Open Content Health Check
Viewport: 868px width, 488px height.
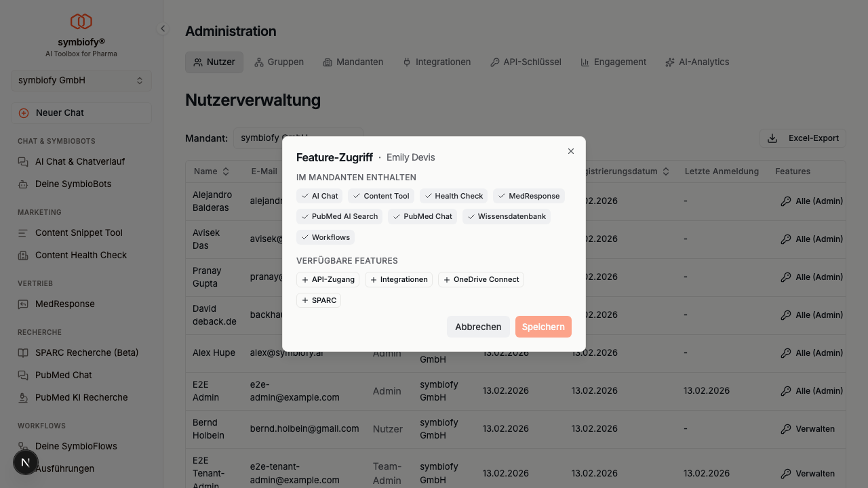[x=81, y=255]
